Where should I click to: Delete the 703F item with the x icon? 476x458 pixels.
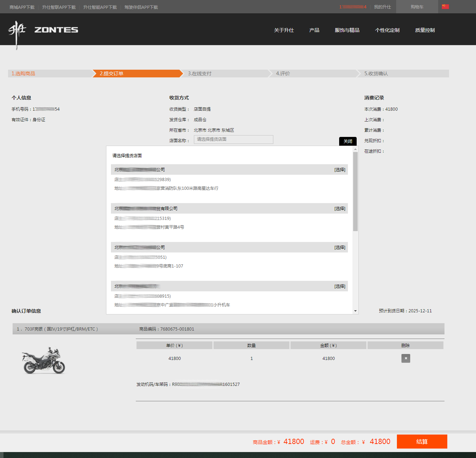coord(406,358)
